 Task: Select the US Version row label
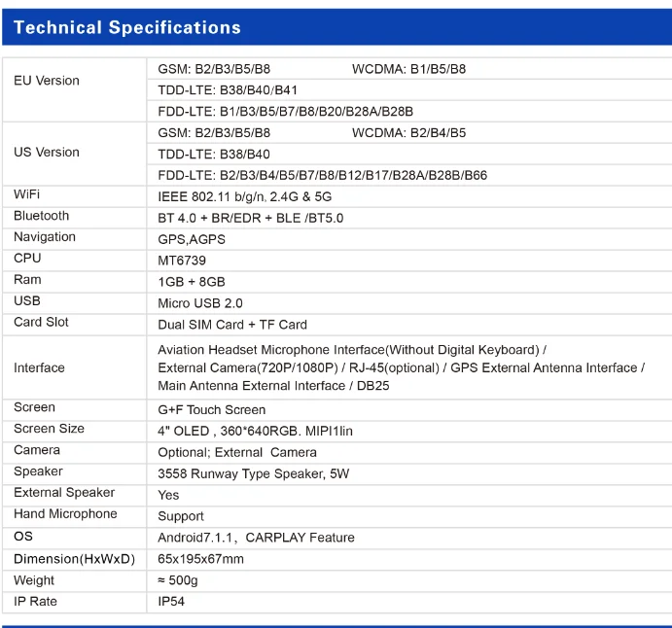click(x=47, y=152)
